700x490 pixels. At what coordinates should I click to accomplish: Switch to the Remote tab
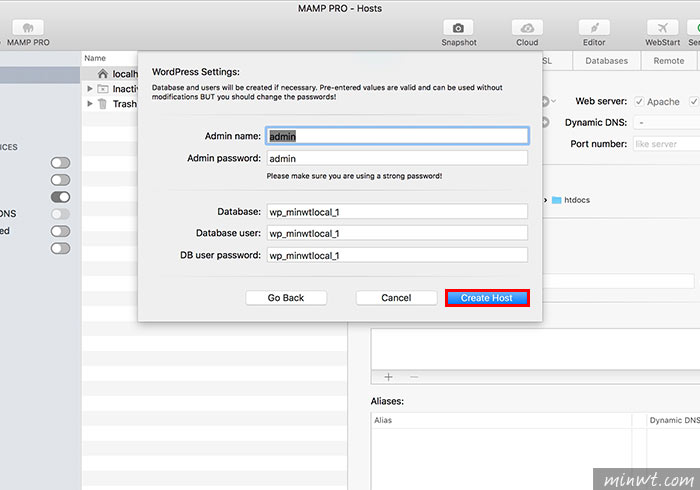(x=668, y=61)
